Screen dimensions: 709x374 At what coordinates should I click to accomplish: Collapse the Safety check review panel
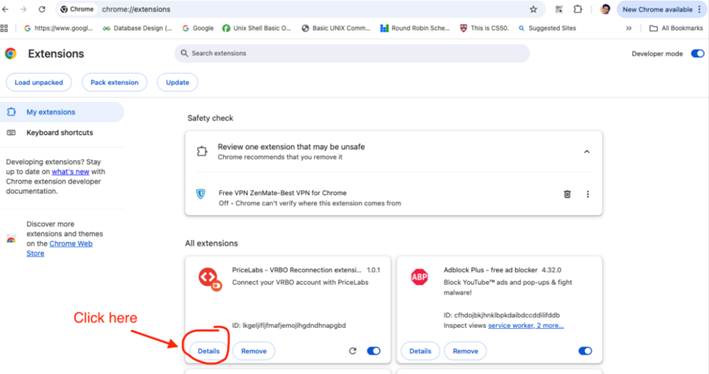tap(586, 151)
